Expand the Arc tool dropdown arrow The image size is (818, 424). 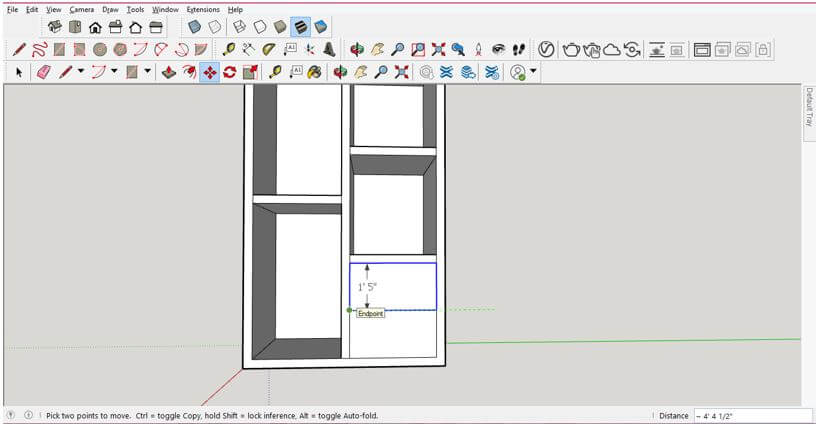[x=114, y=71]
